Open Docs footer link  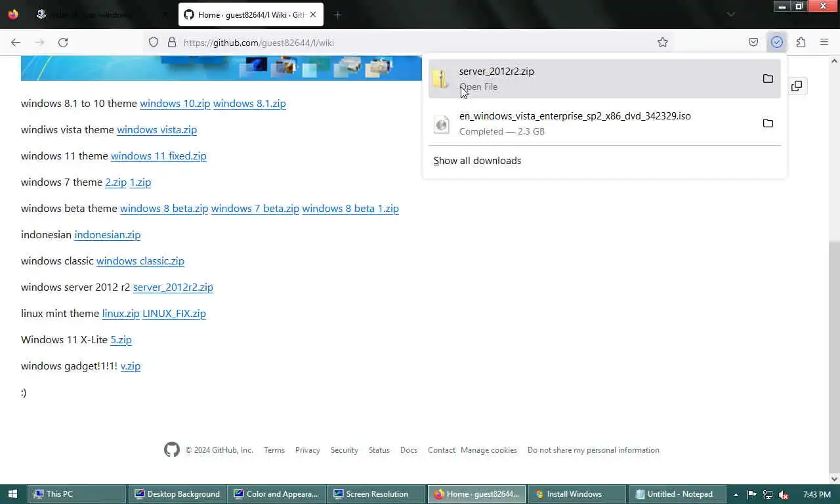pos(409,450)
